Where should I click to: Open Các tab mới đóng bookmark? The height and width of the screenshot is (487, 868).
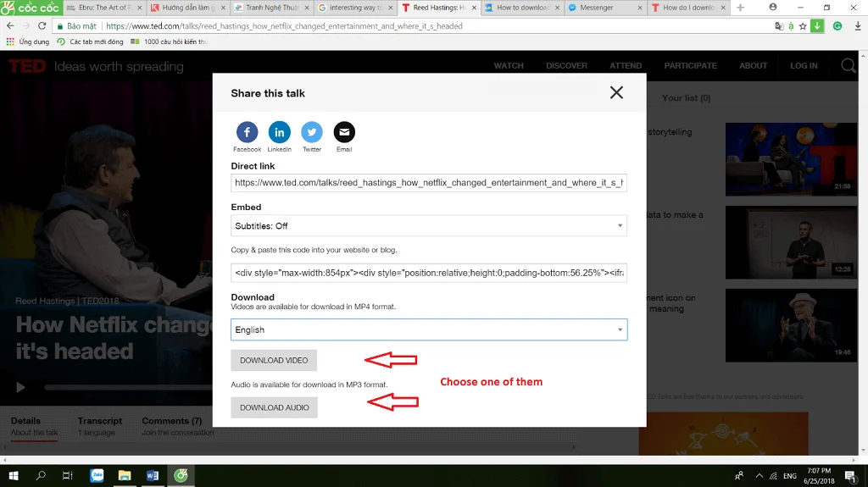click(90, 42)
